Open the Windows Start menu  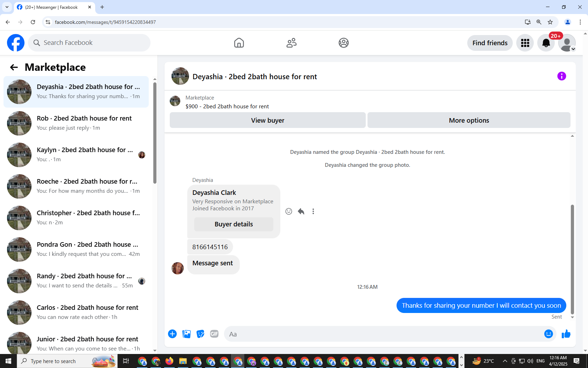point(8,361)
